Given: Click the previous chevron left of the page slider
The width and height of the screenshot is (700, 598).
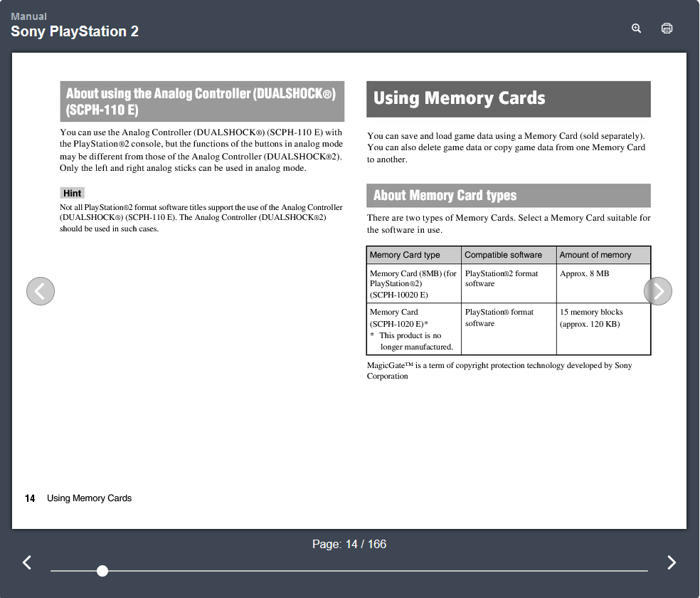Looking at the screenshot, I should click(x=27, y=562).
